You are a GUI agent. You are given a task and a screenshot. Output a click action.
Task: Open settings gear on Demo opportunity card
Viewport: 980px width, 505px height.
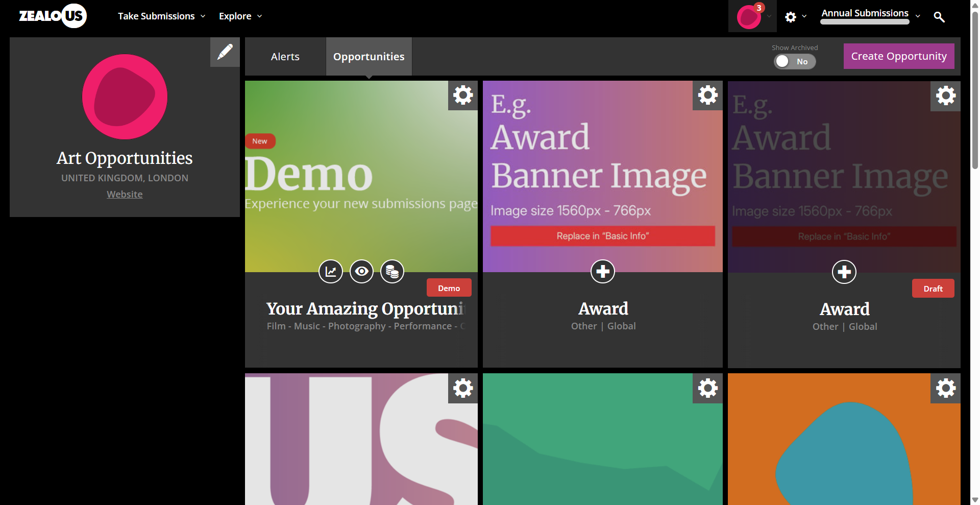pos(463,95)
